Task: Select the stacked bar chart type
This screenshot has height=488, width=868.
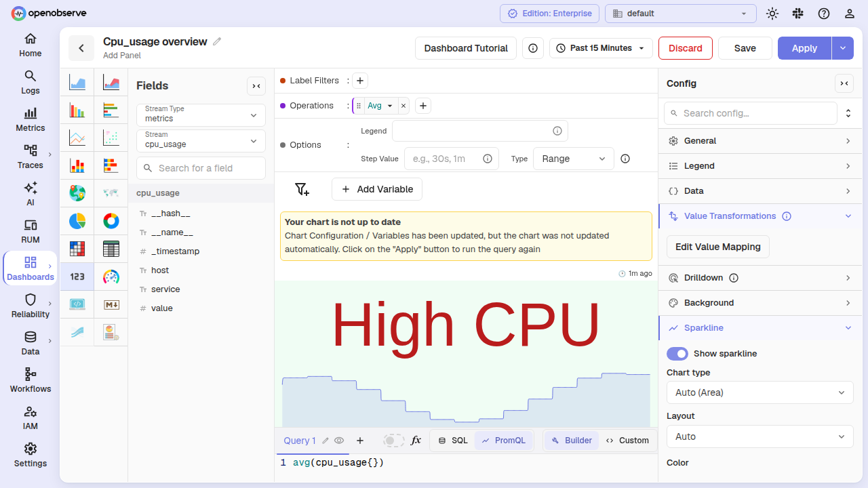Action: [77, 165]
